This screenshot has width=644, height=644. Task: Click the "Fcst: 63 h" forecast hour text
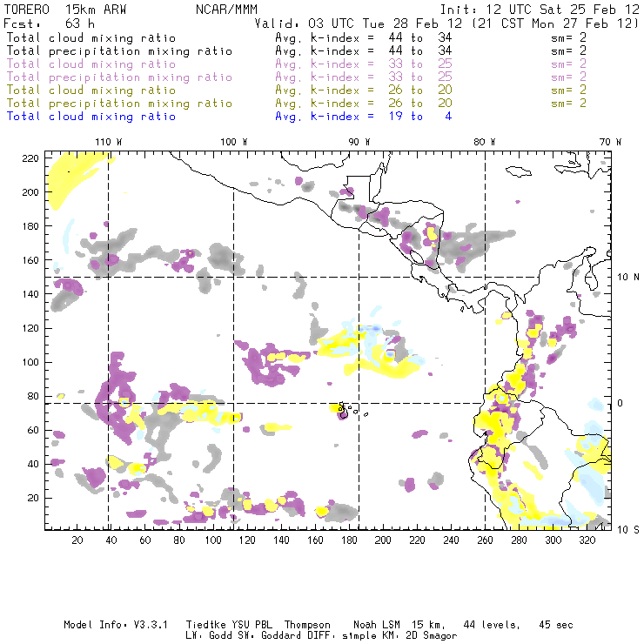point(49,23)
